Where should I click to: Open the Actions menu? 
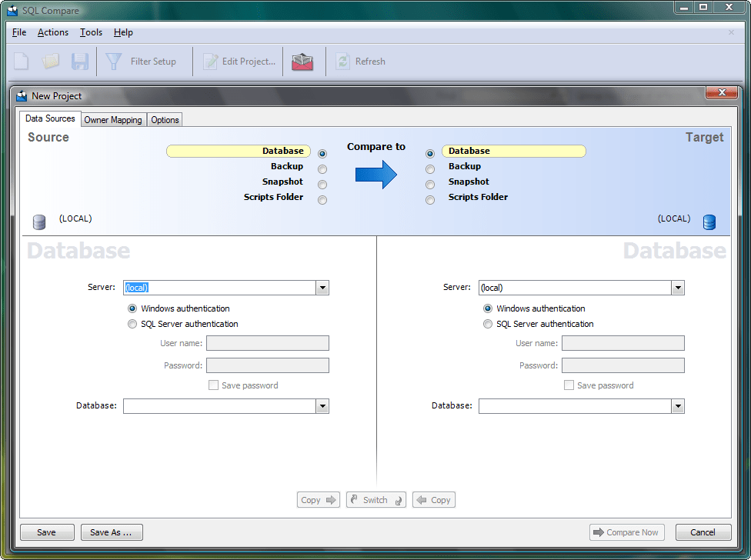point(52,32)
